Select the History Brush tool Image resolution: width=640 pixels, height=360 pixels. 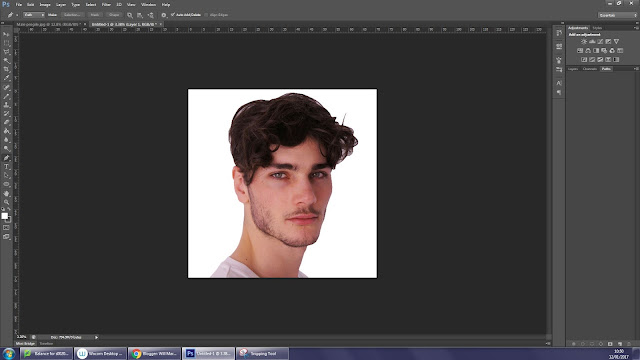[x=6, y=113]
